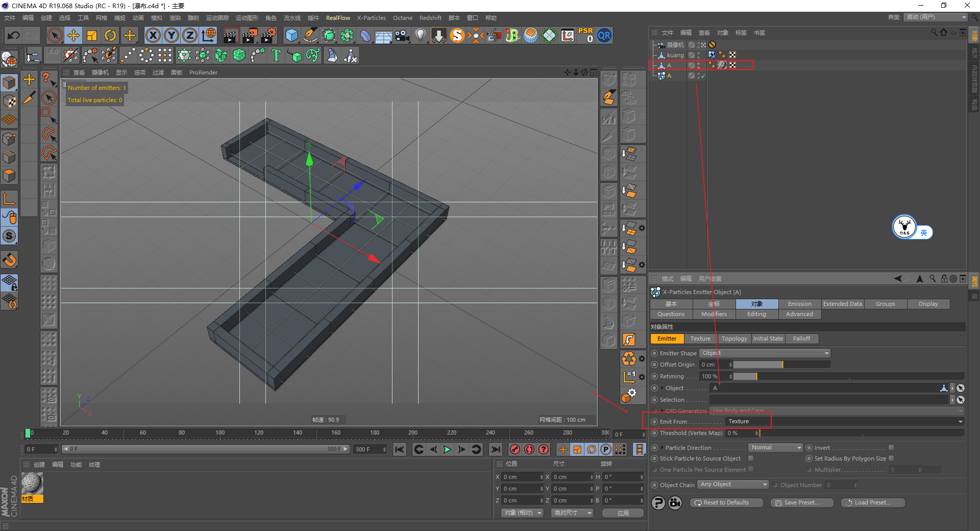Click Save Preset... button

point(802,503)
